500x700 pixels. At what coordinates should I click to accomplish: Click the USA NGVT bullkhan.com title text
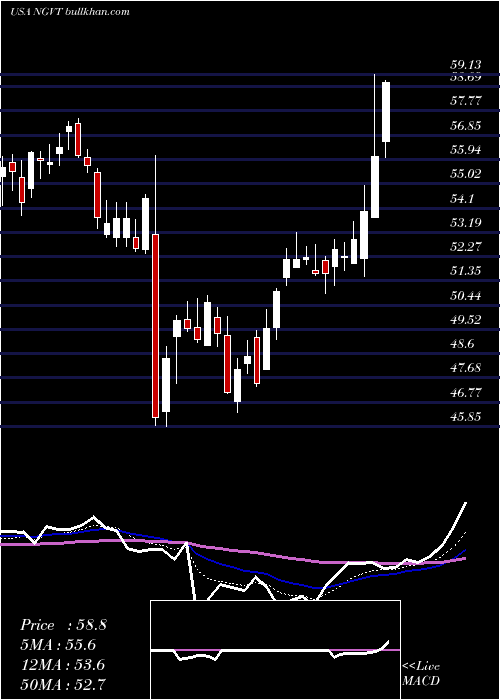[70, 12]
